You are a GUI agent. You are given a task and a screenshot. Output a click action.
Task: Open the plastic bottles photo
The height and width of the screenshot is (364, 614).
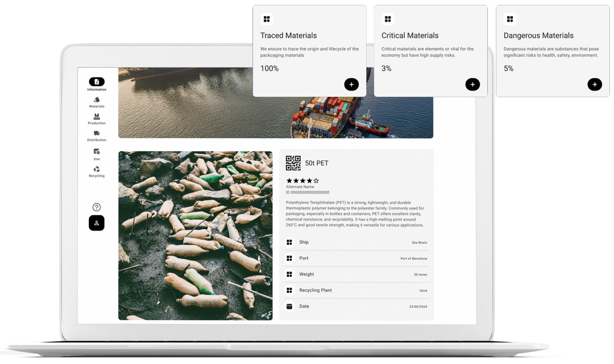(x=195, y=236)
